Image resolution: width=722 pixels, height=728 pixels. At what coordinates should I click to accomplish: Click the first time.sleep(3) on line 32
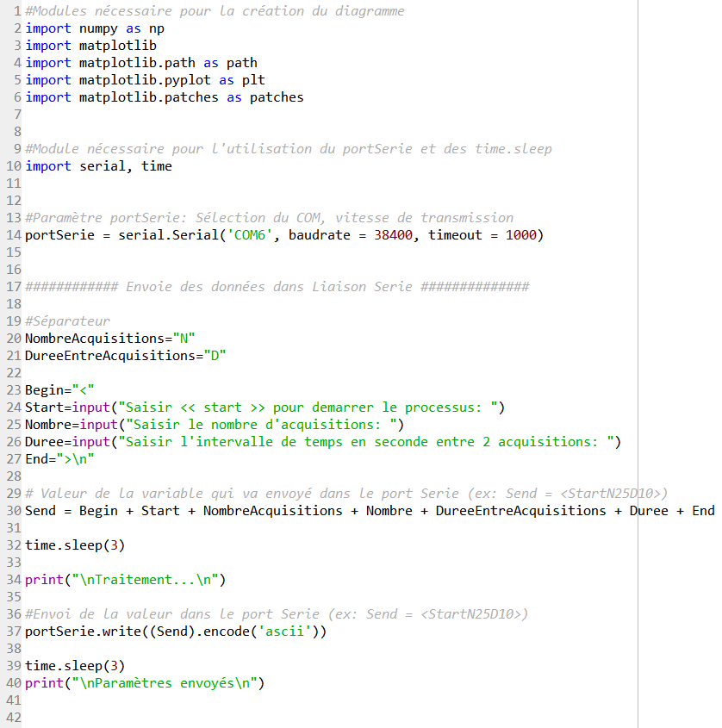tap(75, 545)
